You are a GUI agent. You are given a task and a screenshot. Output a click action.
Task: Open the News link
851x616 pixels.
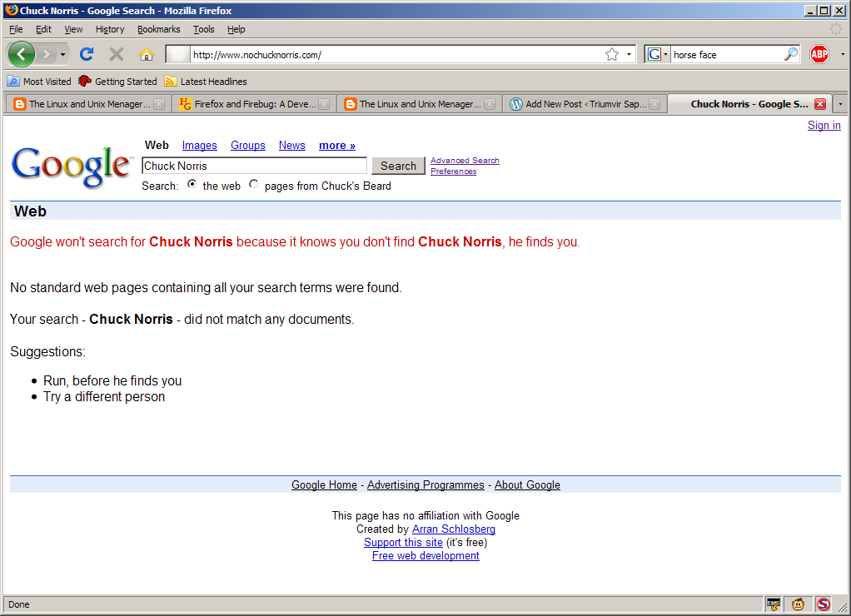coord(292,146)
